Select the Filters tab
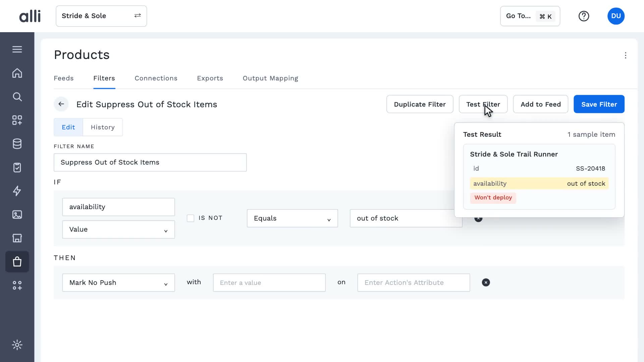 tap(104, 78)
